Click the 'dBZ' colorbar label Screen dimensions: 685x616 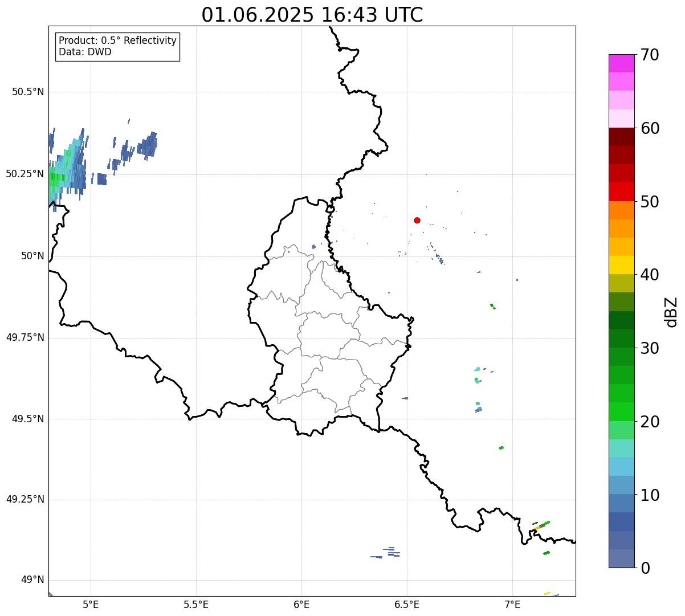[x=671, y=312]
